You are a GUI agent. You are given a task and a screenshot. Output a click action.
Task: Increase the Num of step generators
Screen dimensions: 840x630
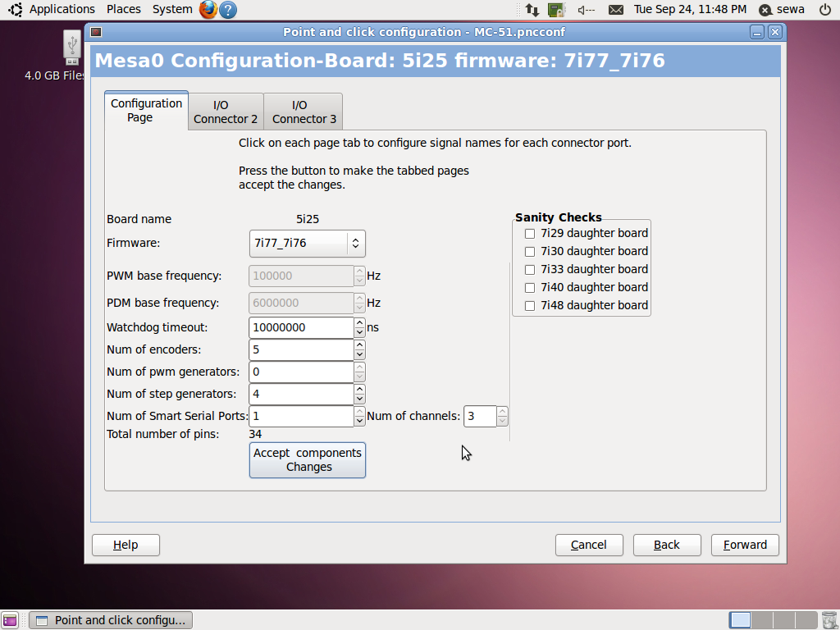point(359,390)
